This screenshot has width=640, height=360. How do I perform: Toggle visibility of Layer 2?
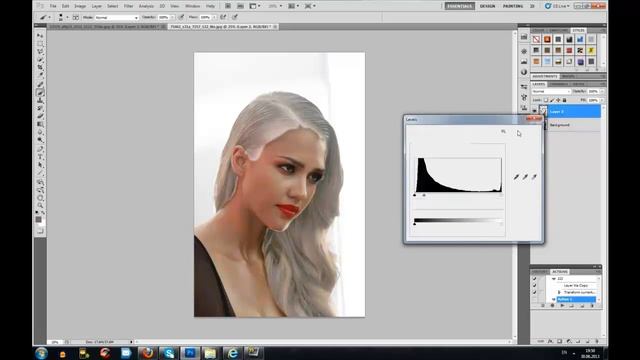[534, 111]
